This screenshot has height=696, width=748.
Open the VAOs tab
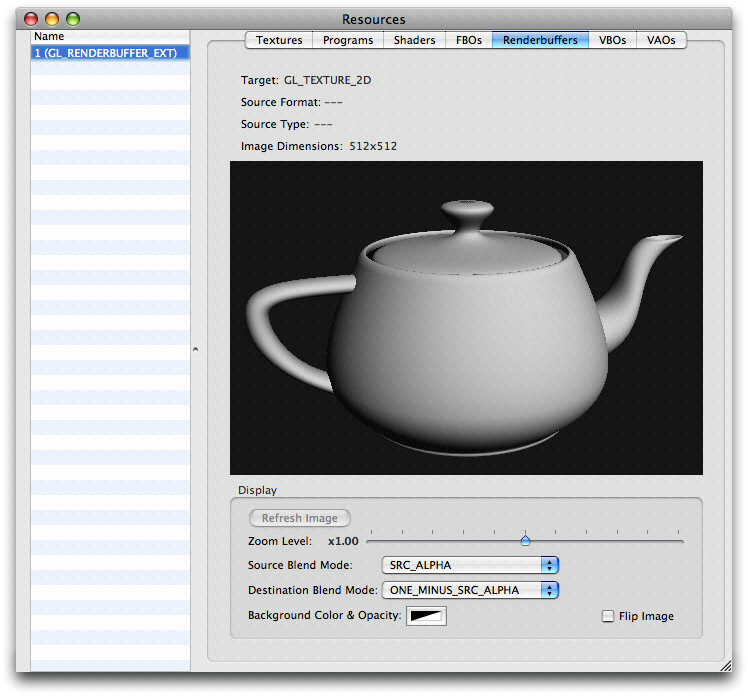tap(661, 40)
